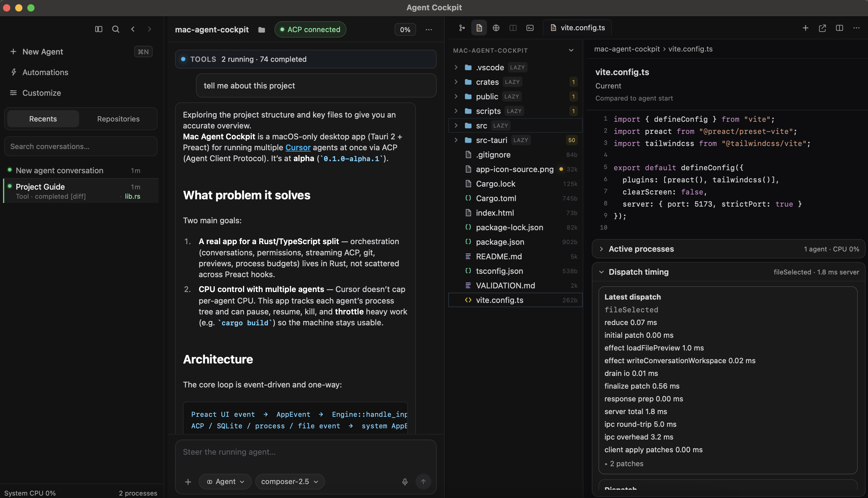868x498 pixels.
Task: Select the index.html file
Action: click(x=515, y=213)
